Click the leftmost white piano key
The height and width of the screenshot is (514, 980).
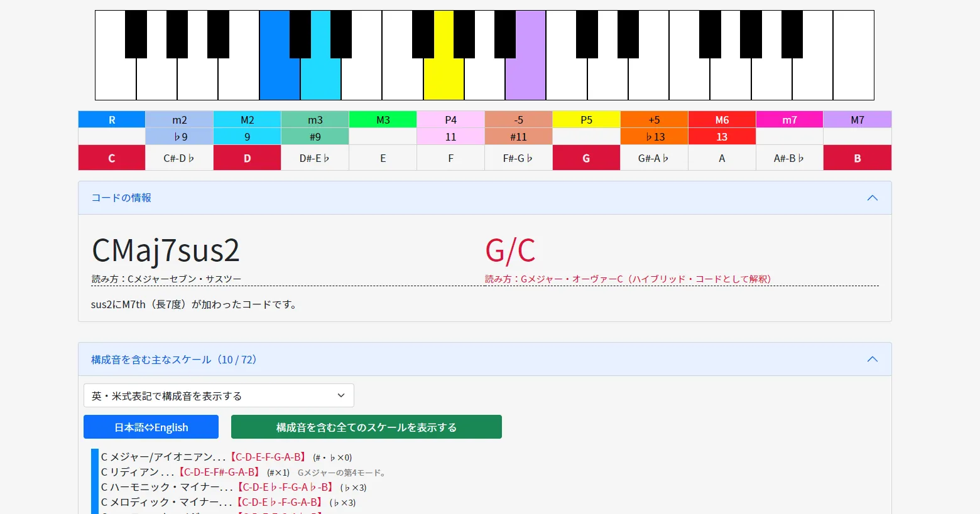116,78
